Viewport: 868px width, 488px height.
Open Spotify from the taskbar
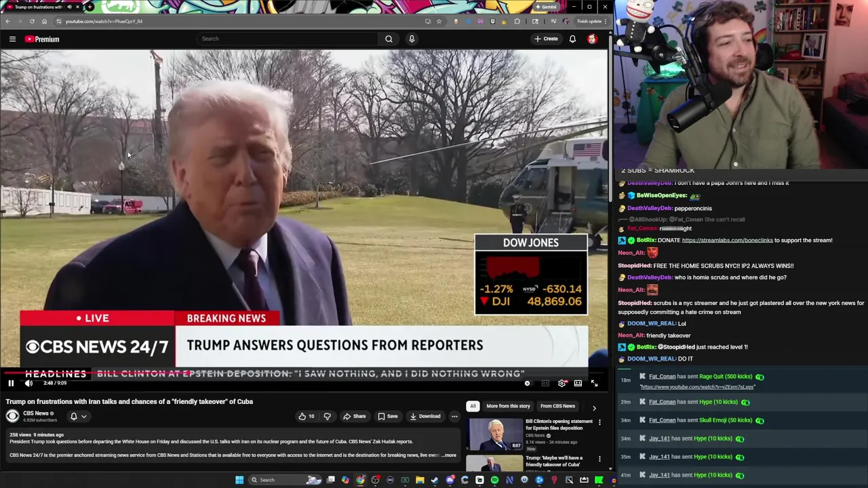pyautogui.click(x=494, y=480)
